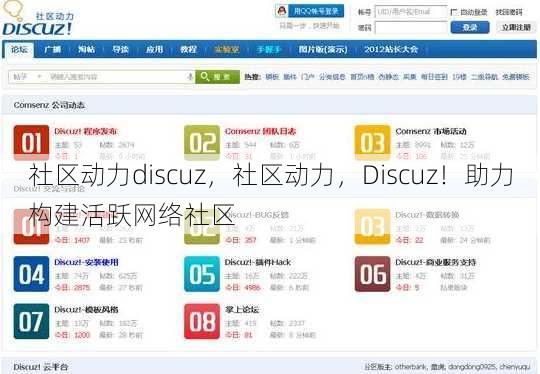540x374 pixels.
Task: Open forum icon 03 beside Discuz!-数据转换
Action: pos(373,227)
